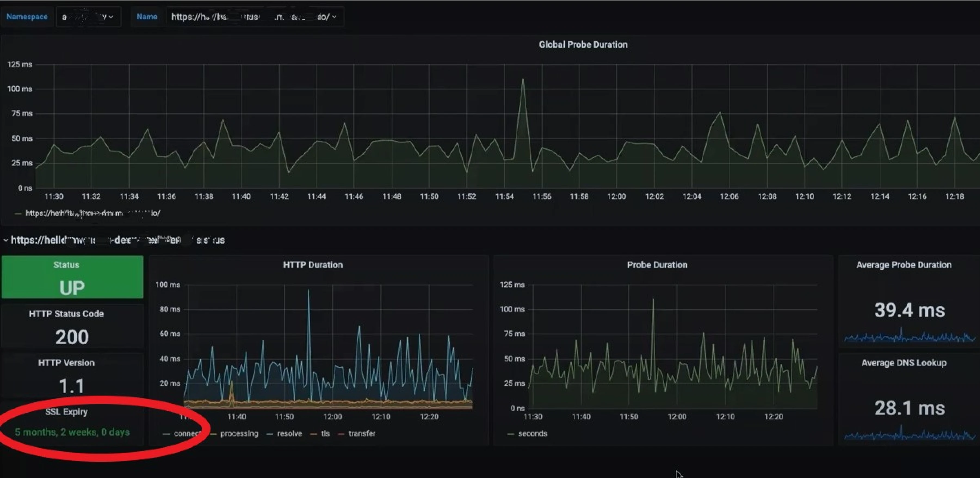Click the 125 ms label in Probe Duration chart
980x478 pixels.
tap(512, 284)
